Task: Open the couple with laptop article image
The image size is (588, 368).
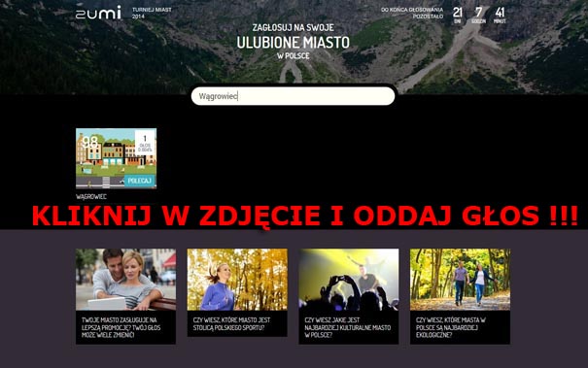Action: 125,280
